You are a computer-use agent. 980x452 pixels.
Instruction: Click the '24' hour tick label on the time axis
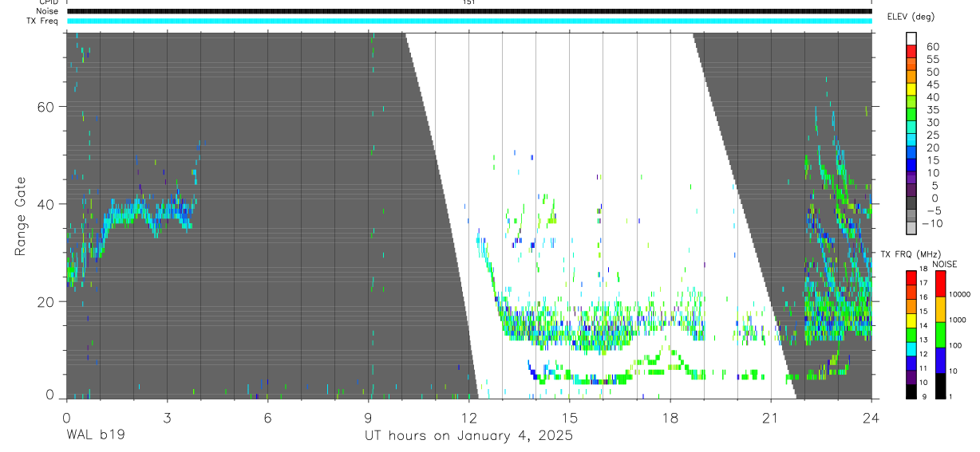tap(871, 417)
